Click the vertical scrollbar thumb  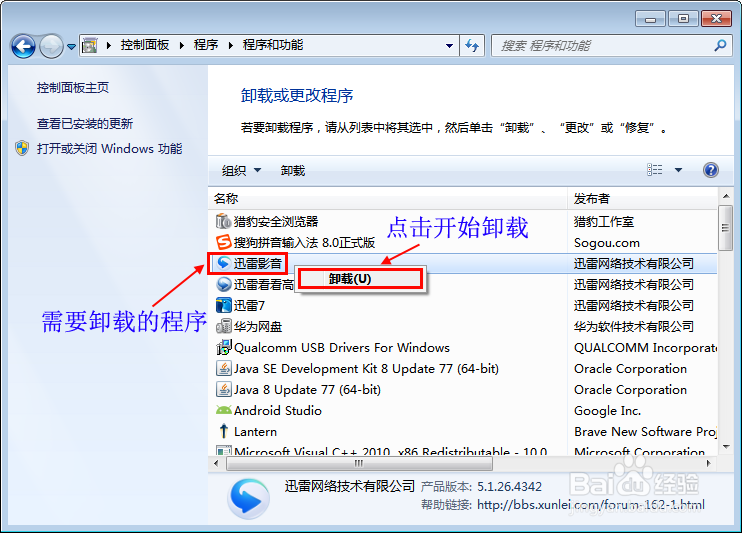pyautogui.click(x=725, y=228)
